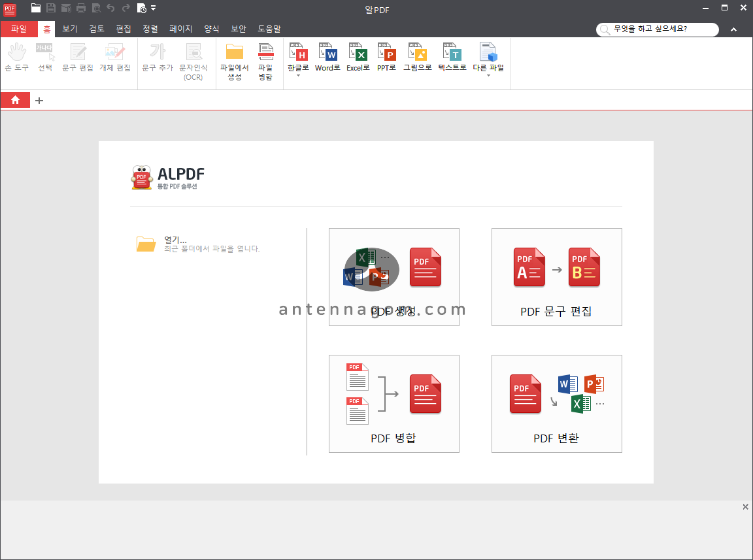Open the PDF 생성 card
753x560 pixels.
point(393,277)
